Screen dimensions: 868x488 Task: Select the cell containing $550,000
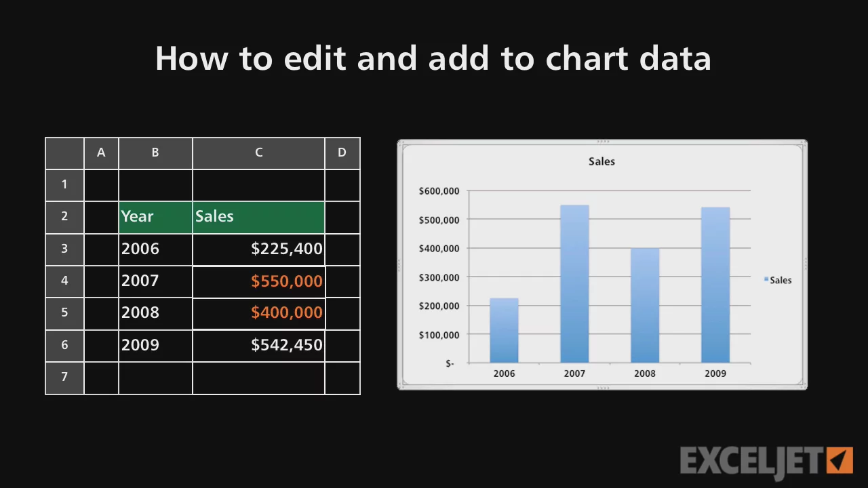[258, 281]
